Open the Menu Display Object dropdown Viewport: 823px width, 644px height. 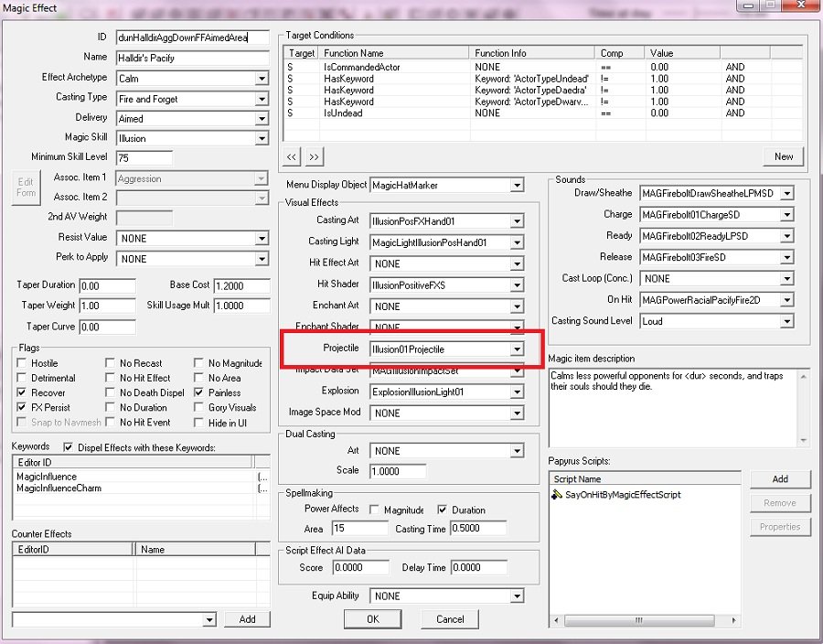pyautogui.click(x=517, y=186)
